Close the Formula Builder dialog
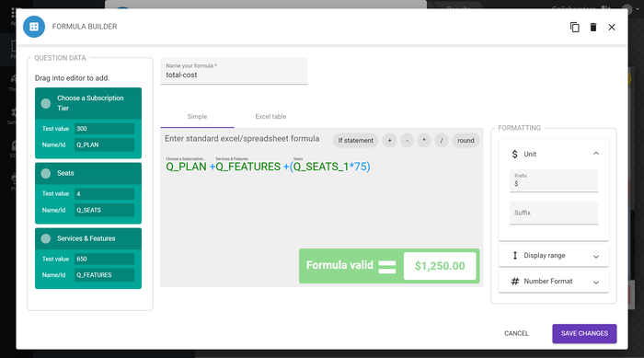 coord(612,27)
